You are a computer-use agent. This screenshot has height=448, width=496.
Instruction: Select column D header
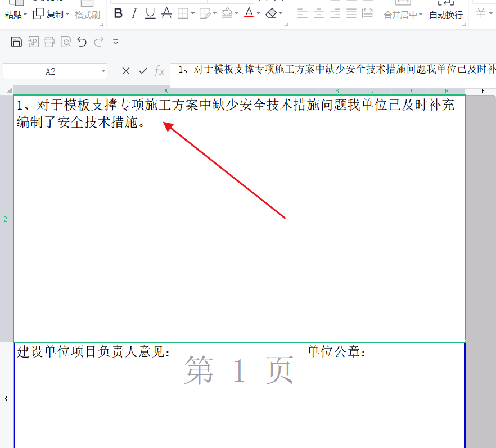(x=410, y=92)
